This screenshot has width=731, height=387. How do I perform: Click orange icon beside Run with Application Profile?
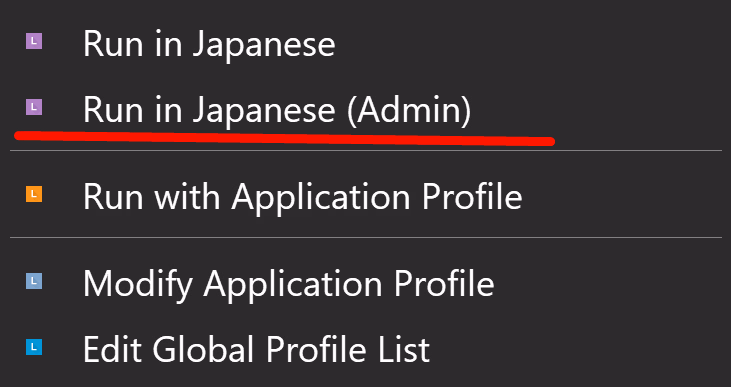click(34, 194)
